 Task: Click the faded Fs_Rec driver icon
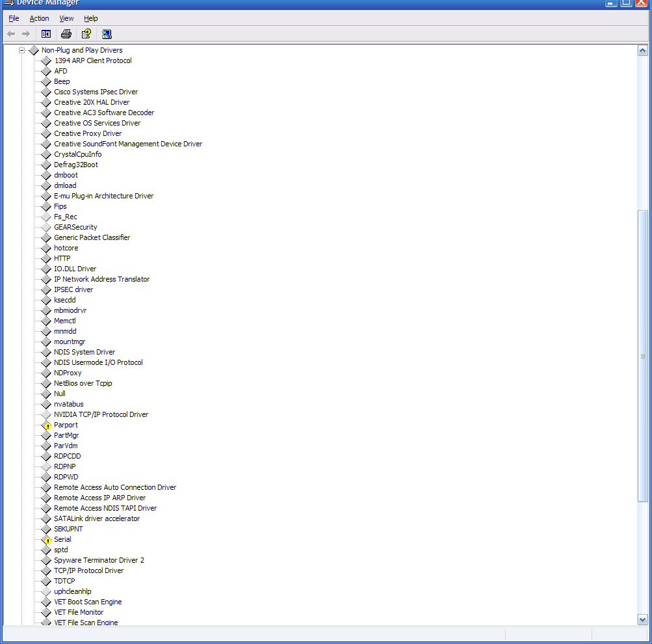pos(46,217)
